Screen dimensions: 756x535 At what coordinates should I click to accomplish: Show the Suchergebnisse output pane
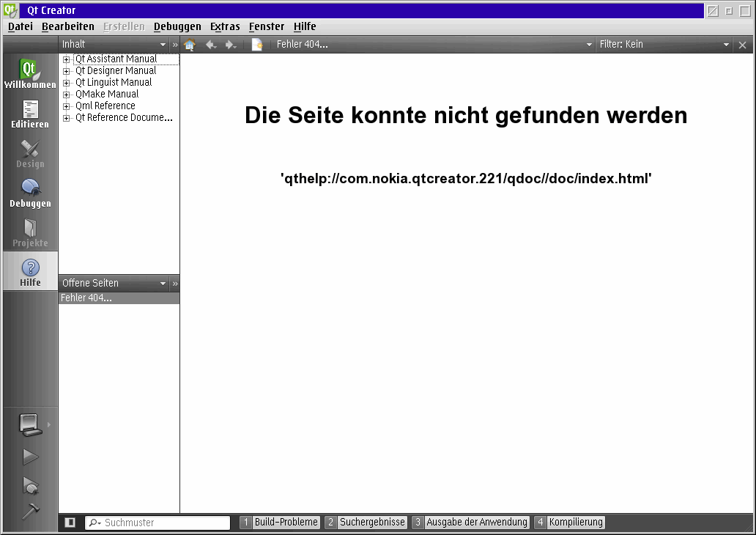[x=366, y=522]
